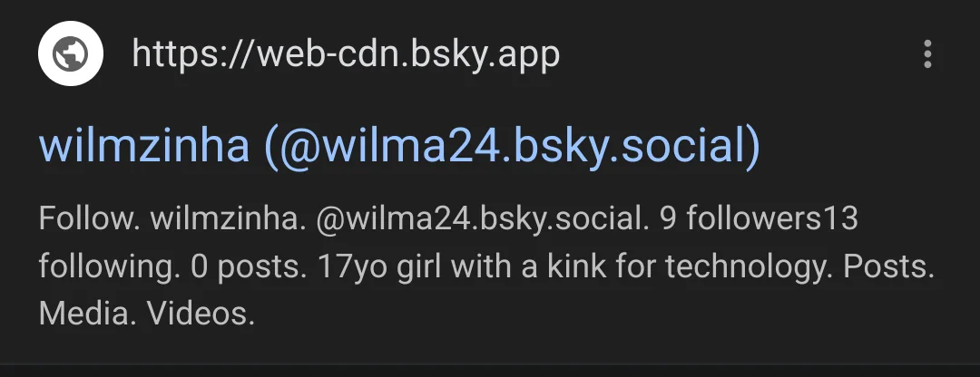This screenshot has height=377, width=980.
Task: Select the @wilma24.bsky.social handle in the title
Action: pos(512,147)
